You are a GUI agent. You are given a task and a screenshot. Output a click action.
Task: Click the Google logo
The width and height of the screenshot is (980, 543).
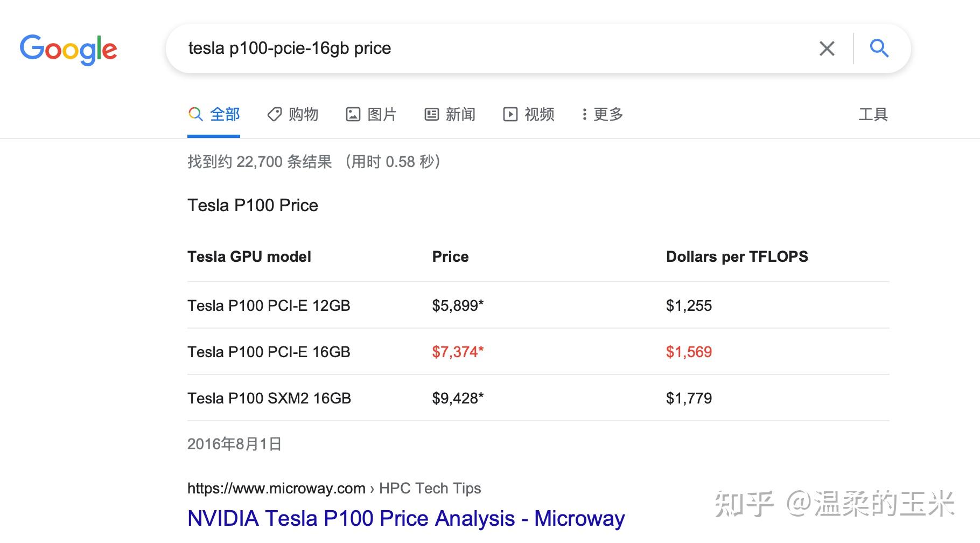point(68,49)
